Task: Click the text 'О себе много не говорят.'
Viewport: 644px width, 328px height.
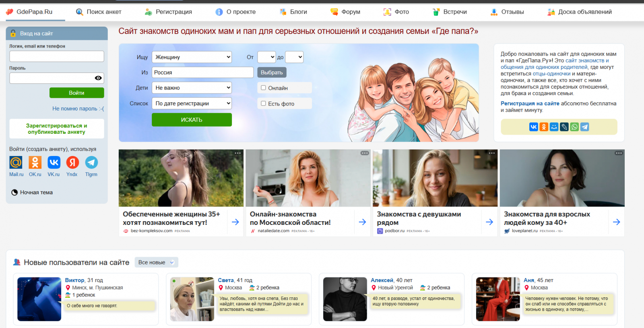Action: tap(92, 306)
